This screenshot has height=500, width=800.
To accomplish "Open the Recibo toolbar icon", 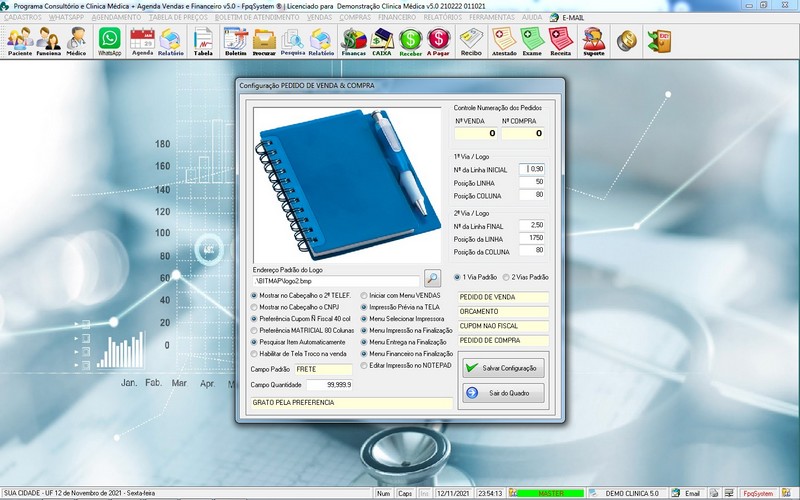I will click(x=471, y=41).
